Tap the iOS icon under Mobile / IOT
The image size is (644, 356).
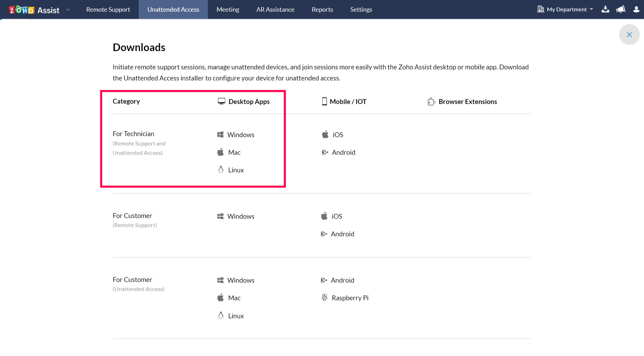(325, 134)
